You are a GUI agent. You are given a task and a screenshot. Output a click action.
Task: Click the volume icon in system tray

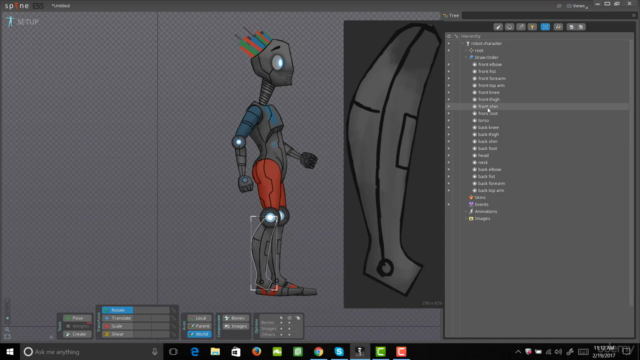[x=558, y=352]
